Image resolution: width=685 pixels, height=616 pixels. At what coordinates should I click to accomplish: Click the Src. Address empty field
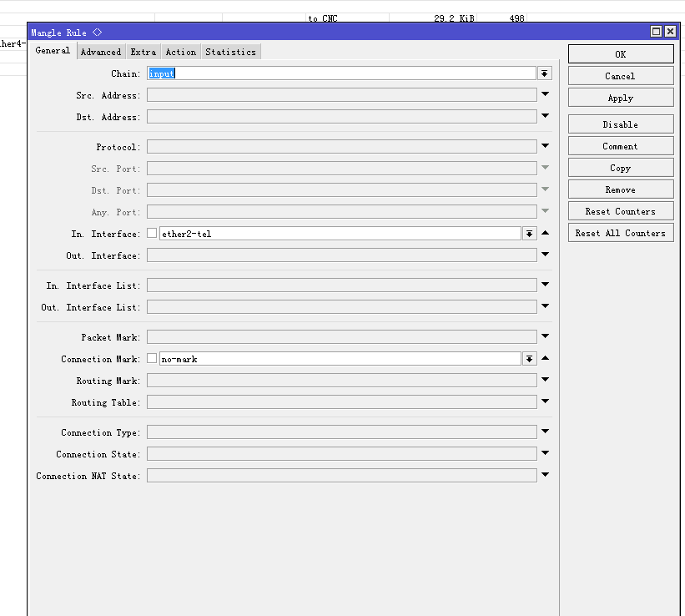341,95
